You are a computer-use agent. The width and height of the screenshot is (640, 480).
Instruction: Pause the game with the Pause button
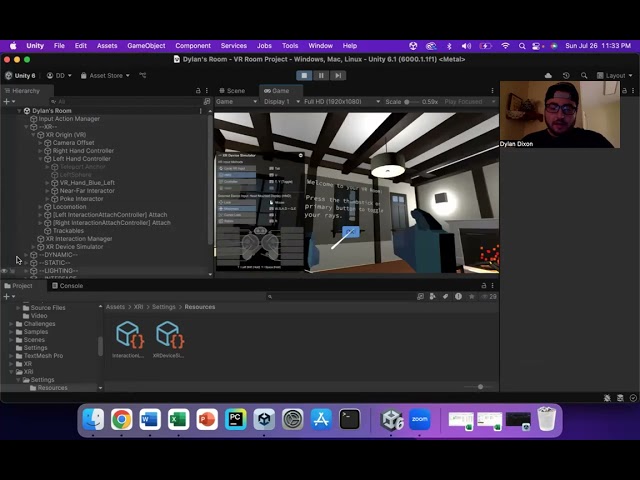pos(321,76)
